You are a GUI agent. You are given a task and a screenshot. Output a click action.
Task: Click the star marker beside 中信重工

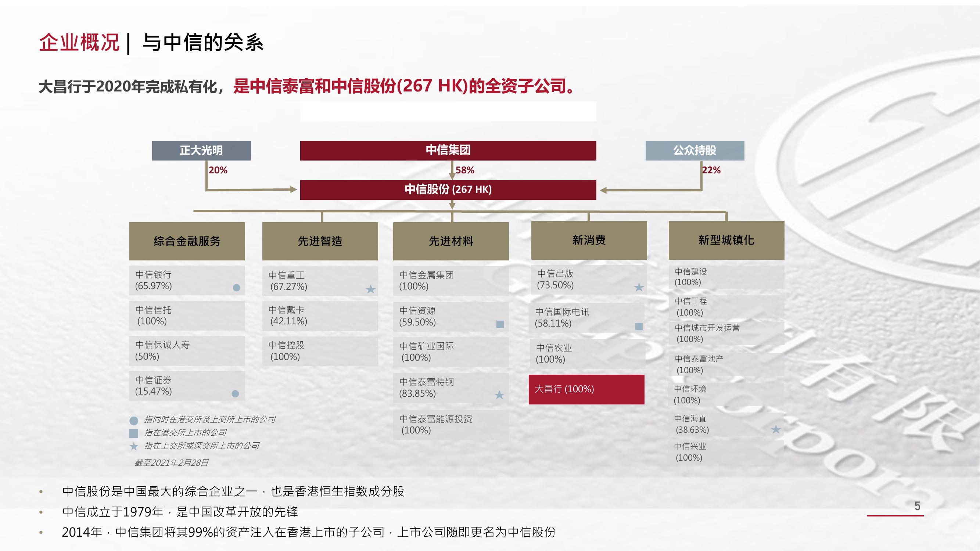coord(370,289)
